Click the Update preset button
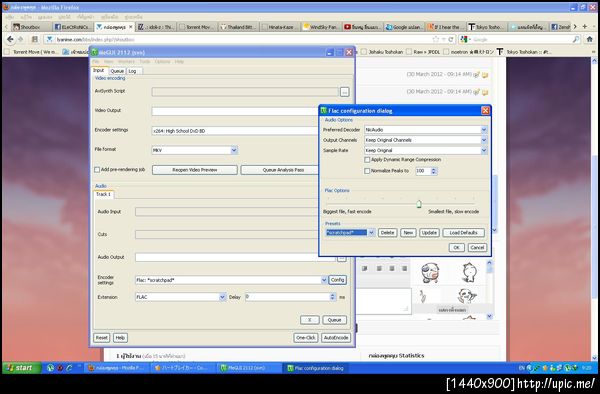The image size is (600, 394). pyautogui.click(x=429, y=233)
